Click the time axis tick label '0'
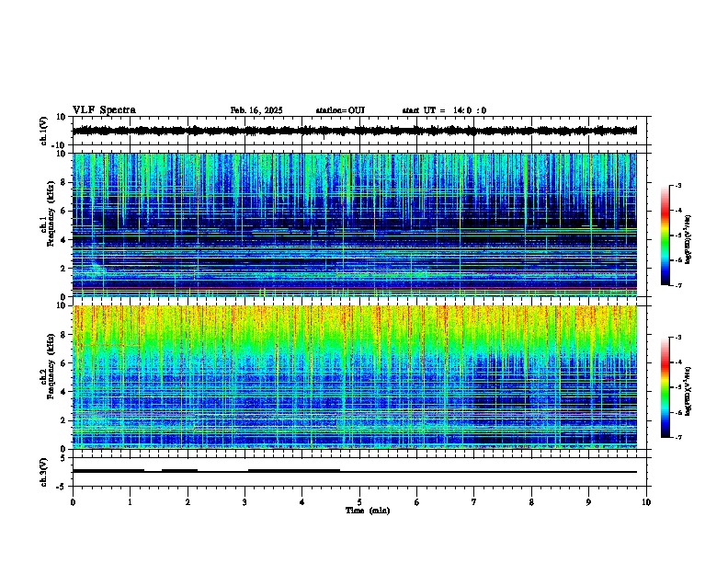728x563 pixels. [73, 502]
